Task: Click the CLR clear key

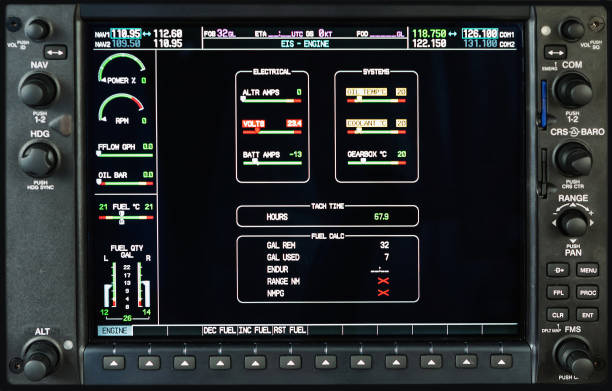Action: [x=558, y=315]
